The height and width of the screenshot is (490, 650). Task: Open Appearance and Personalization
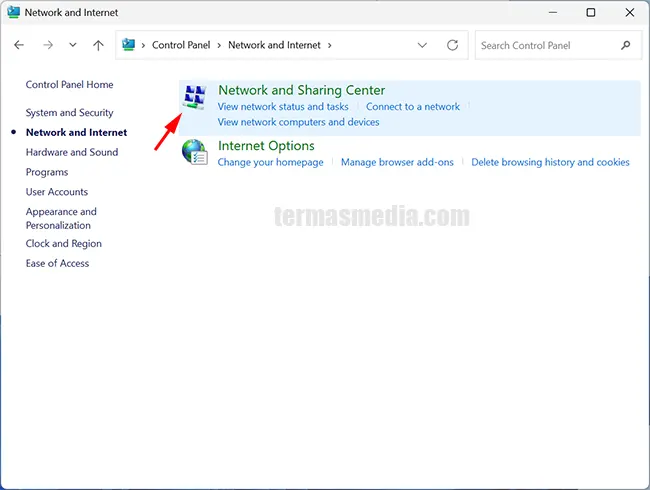click(61, 218)
